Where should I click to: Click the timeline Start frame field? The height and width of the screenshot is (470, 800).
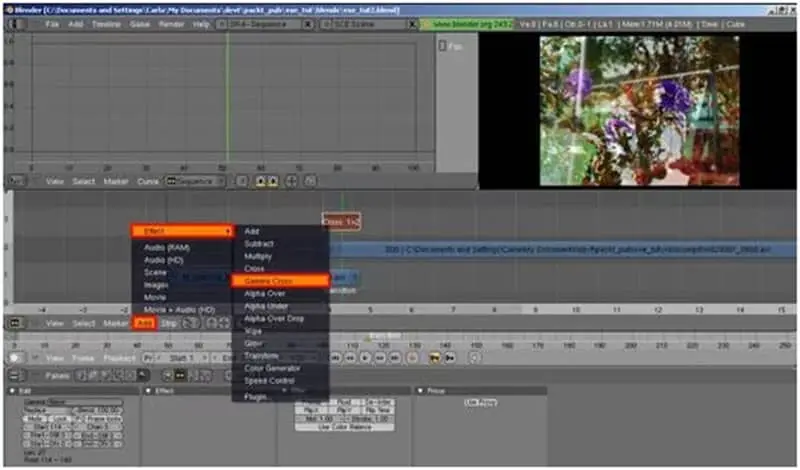[x=182, y=358]
